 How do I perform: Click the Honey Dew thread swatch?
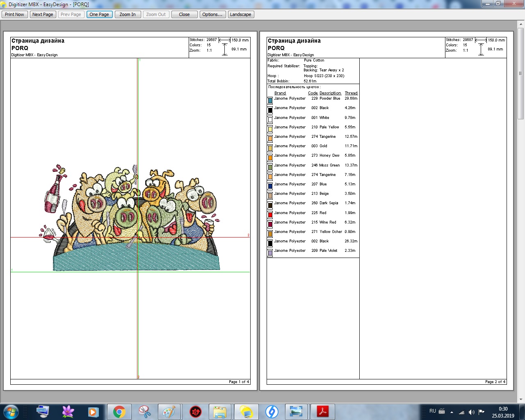(270, 157)
